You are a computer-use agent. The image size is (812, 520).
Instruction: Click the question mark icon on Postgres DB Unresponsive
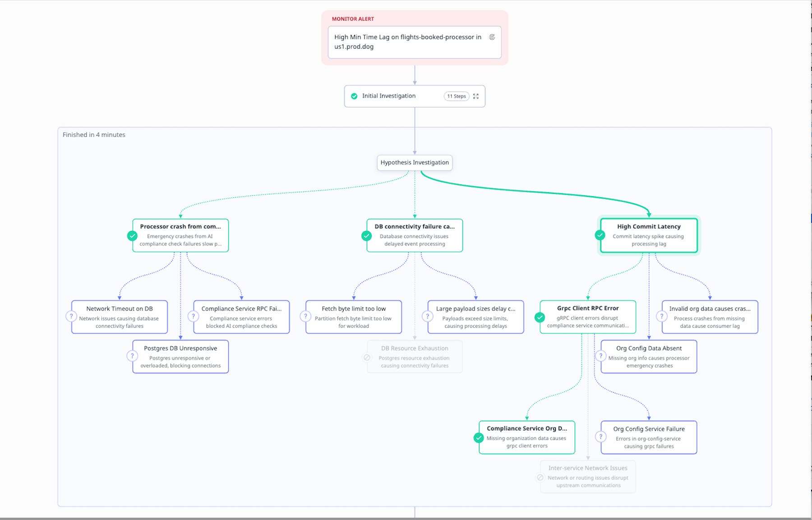(132, 356)
